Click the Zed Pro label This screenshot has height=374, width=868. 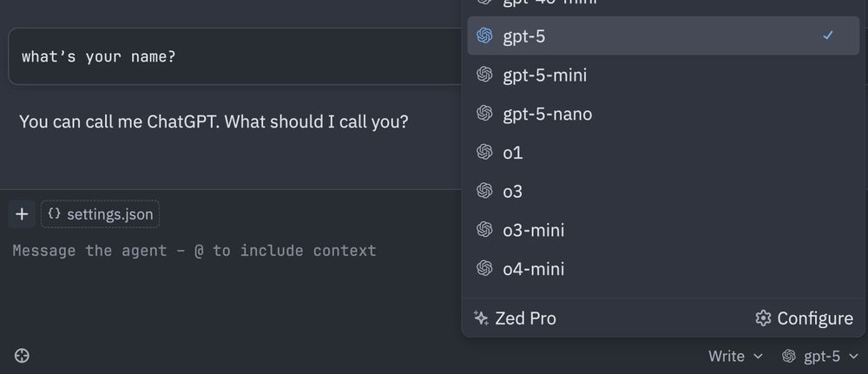pyautogui.click(x=525, y=318)
